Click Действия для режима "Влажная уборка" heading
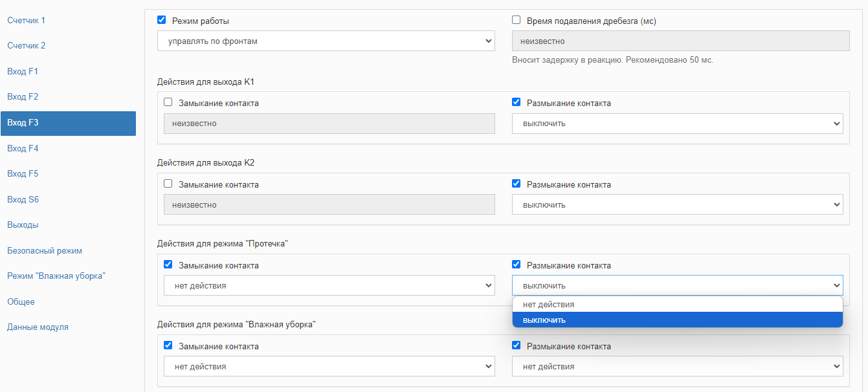The width and height of the screenshot is (868, 392). tap(236, 325)
